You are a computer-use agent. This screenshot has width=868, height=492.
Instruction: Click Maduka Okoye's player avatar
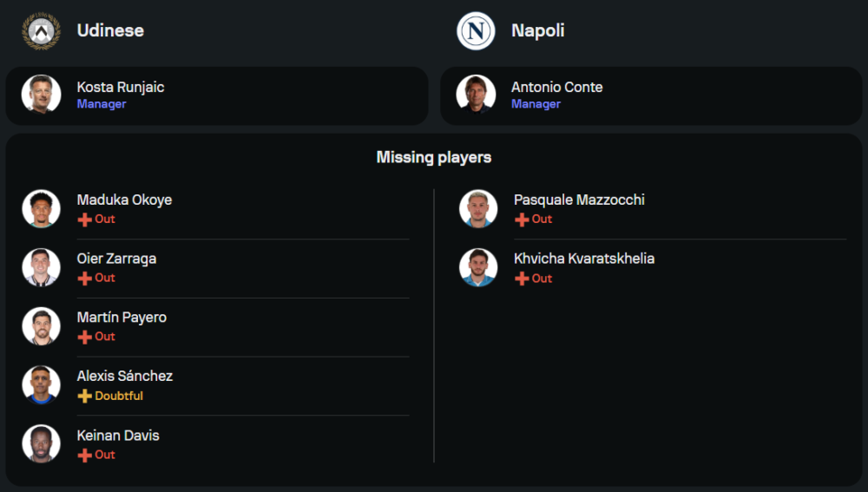[41, 209]
